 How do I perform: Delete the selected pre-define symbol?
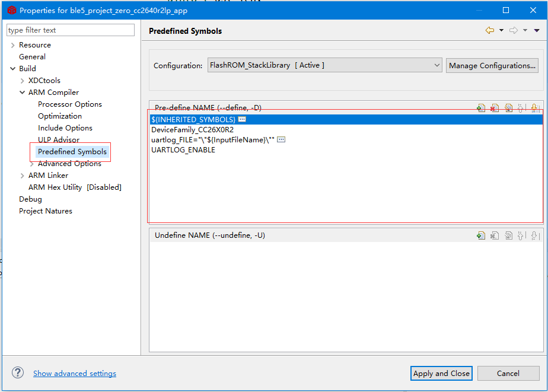pyautogui.click(x=495, y=108)
